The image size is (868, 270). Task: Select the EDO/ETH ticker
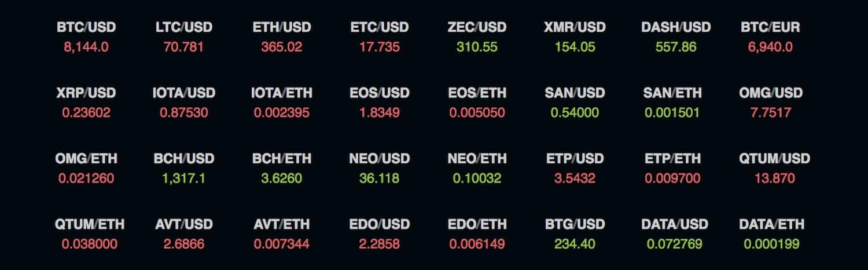pos(477,224)
